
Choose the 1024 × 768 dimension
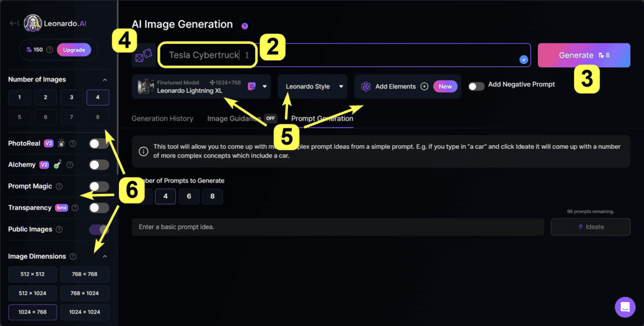(33, 312)
